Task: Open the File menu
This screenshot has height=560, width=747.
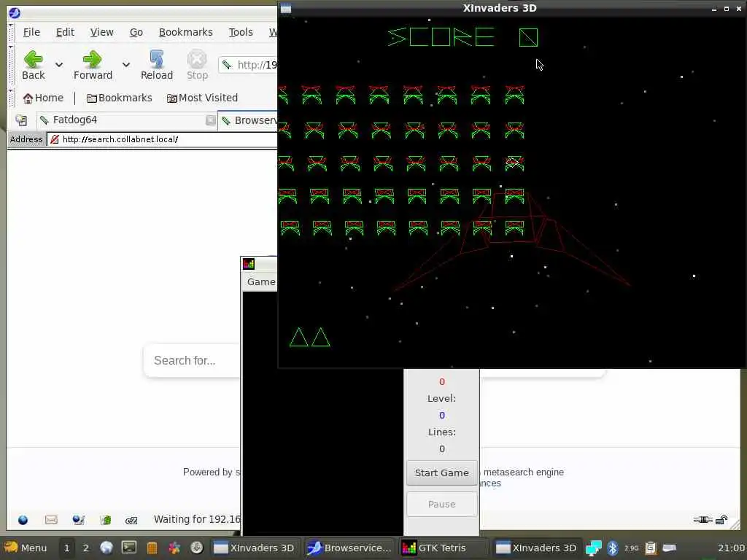Action: [x=31, y=32]
